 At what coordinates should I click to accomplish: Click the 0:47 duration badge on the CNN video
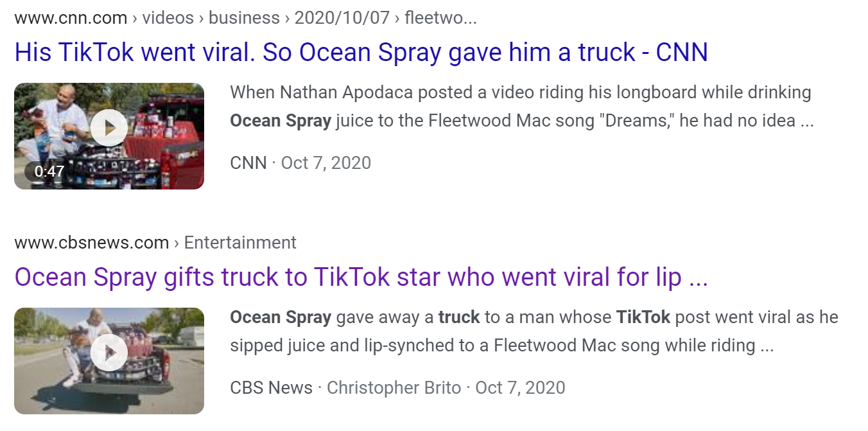(49, 172)
